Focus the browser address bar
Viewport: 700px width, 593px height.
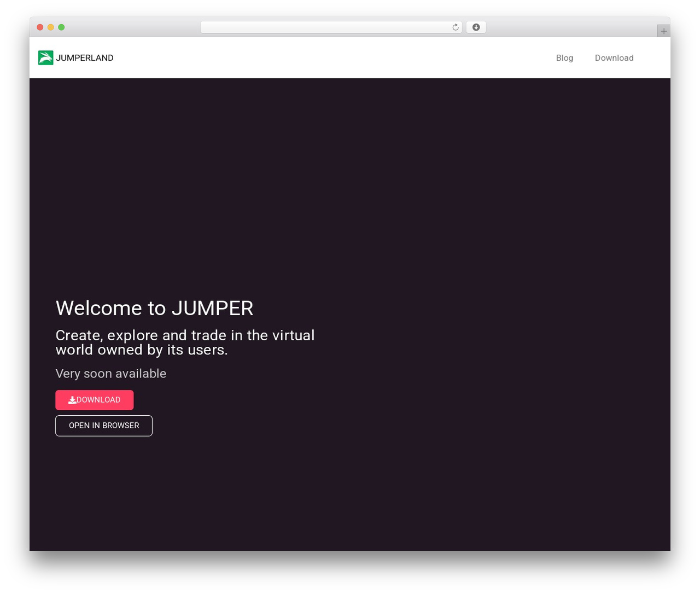(331, 27)
